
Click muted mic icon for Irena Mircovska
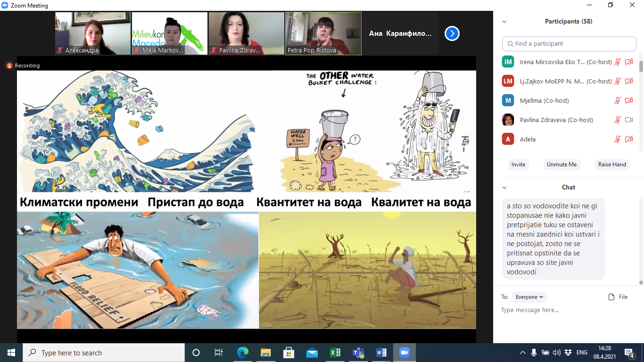[x=618, y=62]
